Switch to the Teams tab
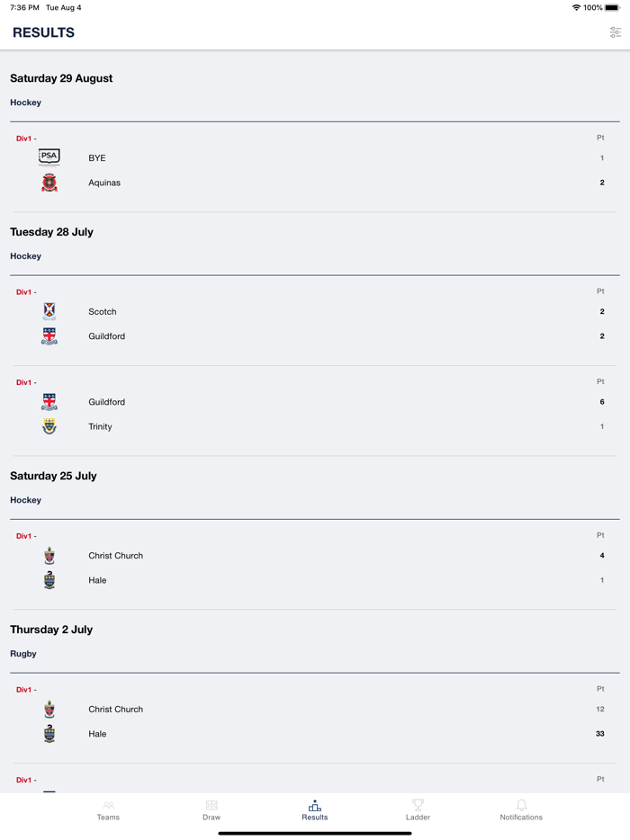Screen dimensions: 630x840 [108, 810]
